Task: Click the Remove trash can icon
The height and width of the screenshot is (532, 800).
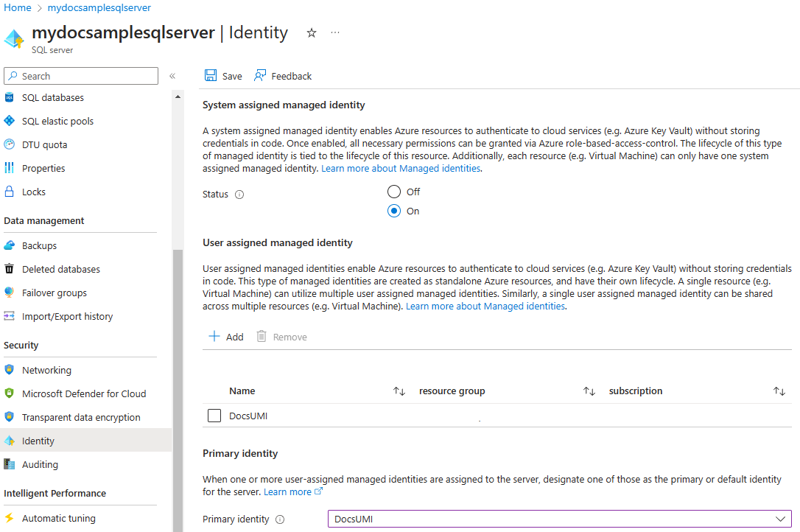Action: [x=262, y=336]
